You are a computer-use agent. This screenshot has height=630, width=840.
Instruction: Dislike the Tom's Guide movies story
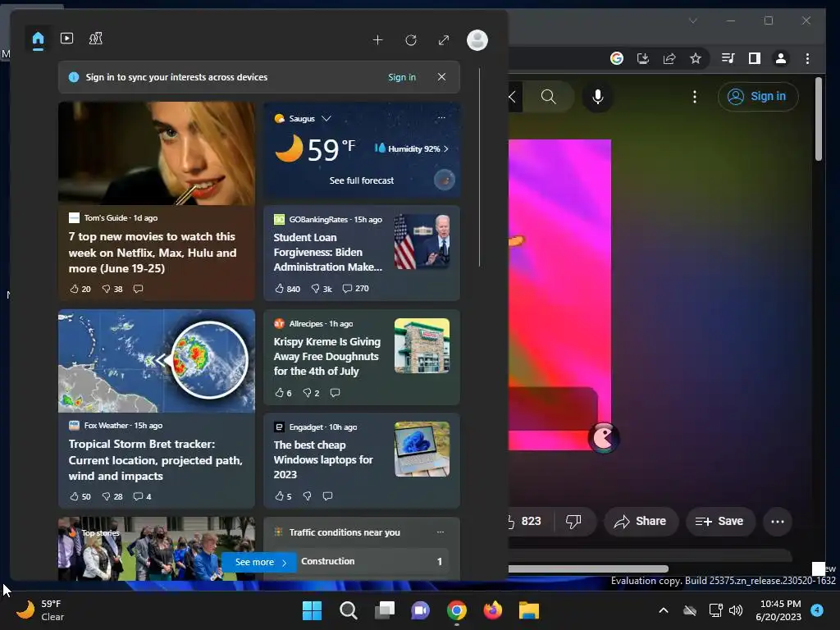click(x=112, y=289)
